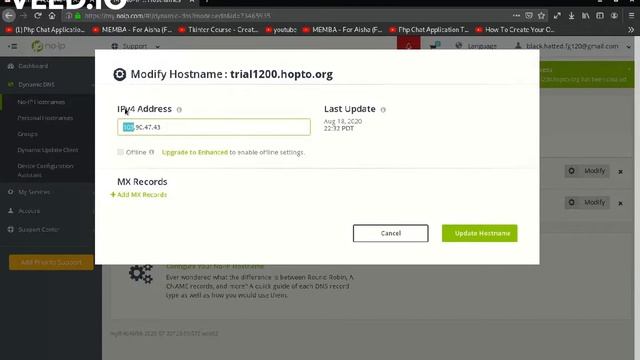This screenshot has width=640, height=360.
Task: Open the shopping cart icon
Action: pyautogui.click(x=435, y=45)
